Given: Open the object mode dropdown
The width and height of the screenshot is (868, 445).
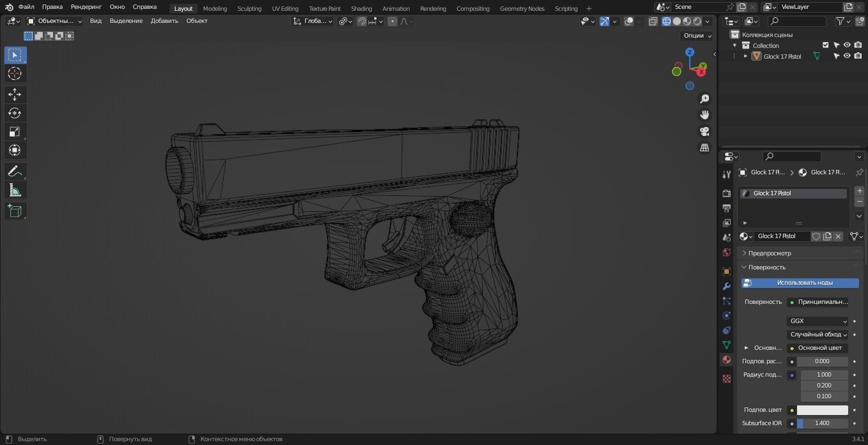Looking at the screenshot, I should click(55, 21).
